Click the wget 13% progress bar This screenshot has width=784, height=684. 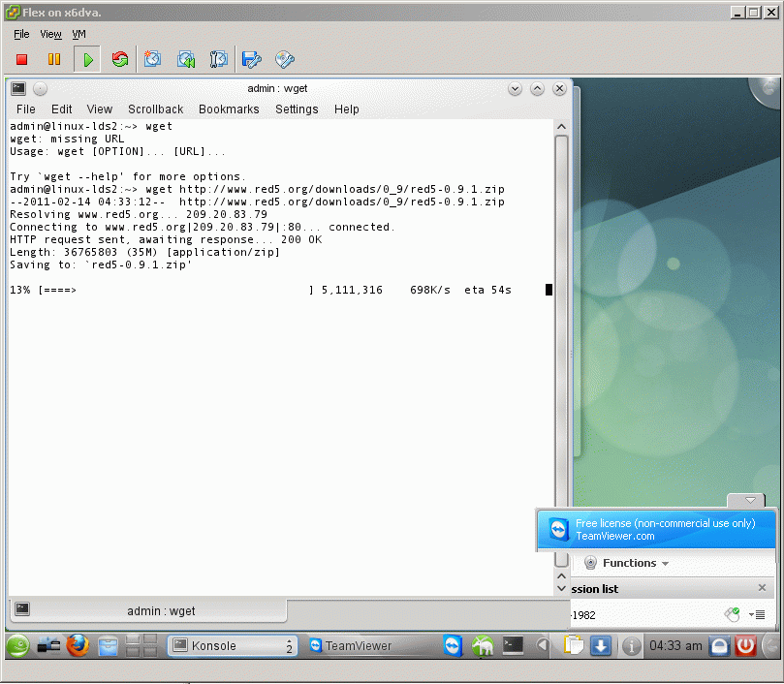tap(175, 290)
